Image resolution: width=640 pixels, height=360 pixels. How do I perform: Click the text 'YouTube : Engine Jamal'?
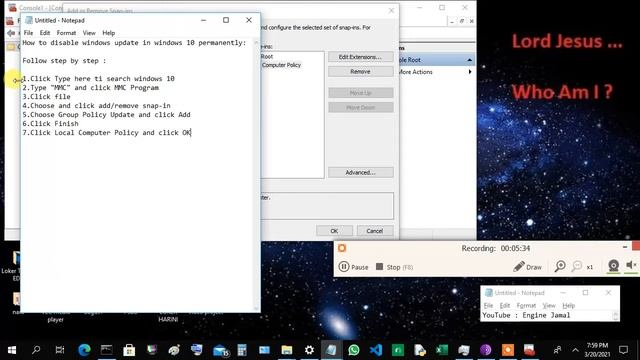click(x=526, y=315)
